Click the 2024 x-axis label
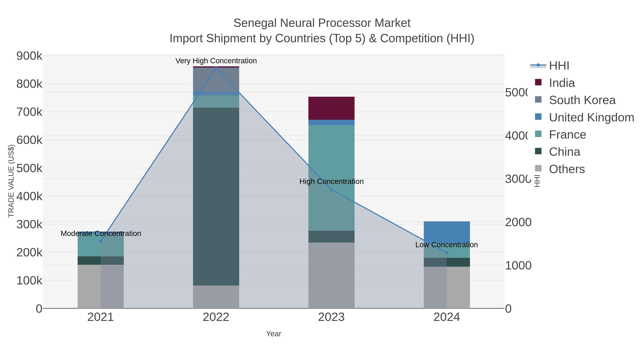Image resolution: width=644 pixels, height=362 pixels. coord(447,317)
